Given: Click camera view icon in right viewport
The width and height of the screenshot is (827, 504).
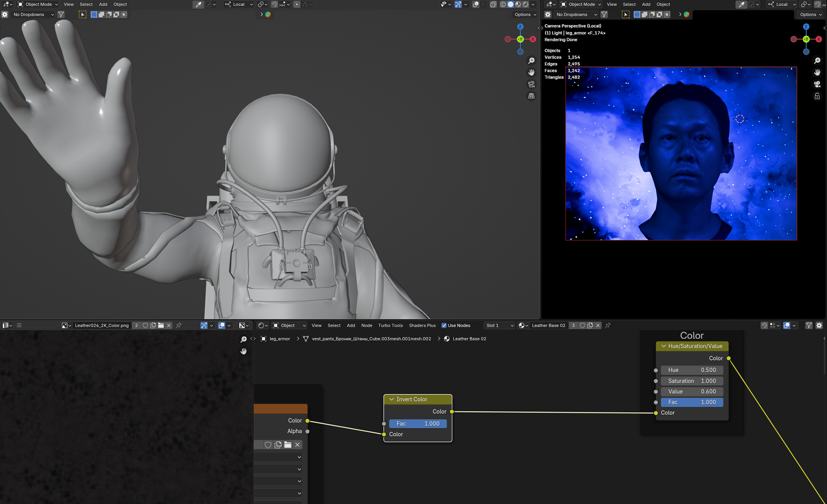Looking at the screenshot, I should 817,84.
